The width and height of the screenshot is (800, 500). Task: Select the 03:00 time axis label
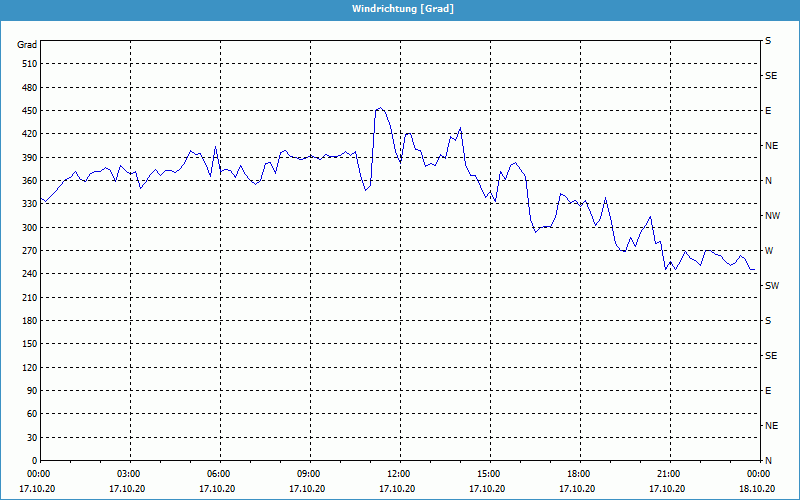pos(129,474)
